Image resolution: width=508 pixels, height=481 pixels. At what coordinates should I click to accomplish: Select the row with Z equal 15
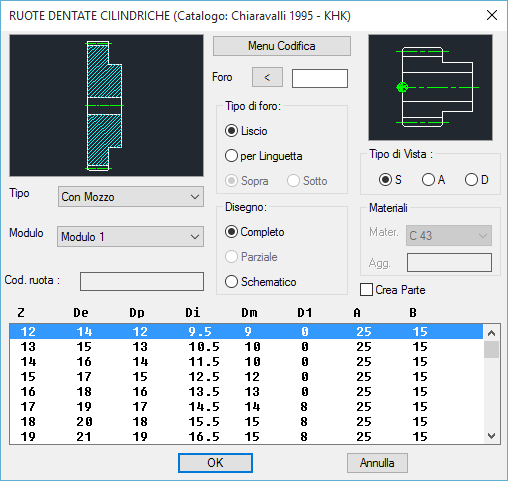coord(246,377)
